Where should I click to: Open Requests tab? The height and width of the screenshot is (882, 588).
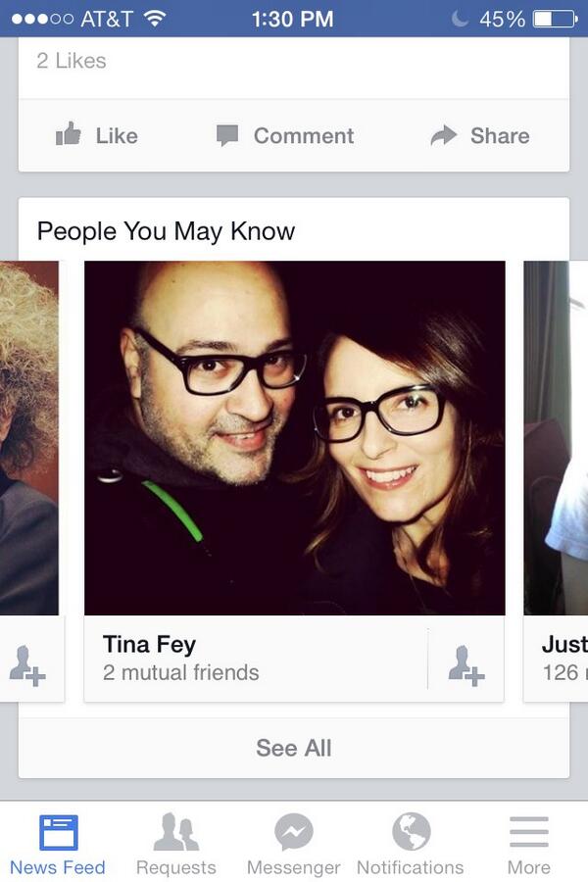coord(176,844)
